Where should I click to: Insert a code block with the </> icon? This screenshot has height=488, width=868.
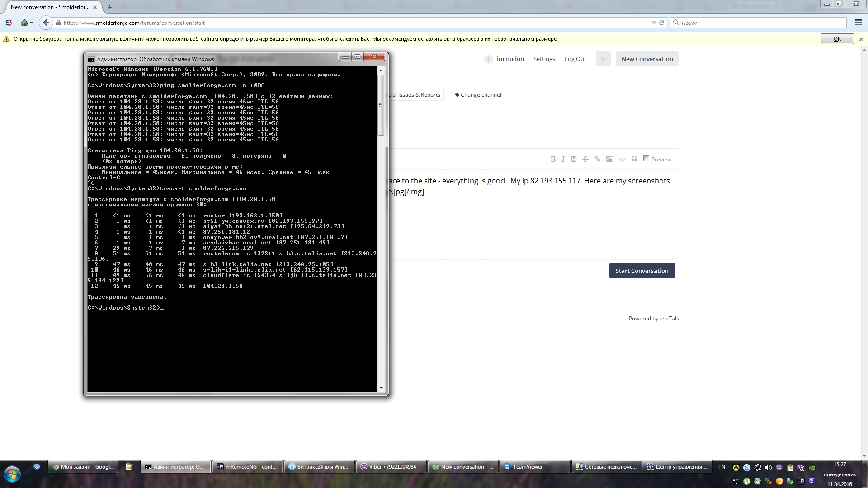(x=622, y=159)
